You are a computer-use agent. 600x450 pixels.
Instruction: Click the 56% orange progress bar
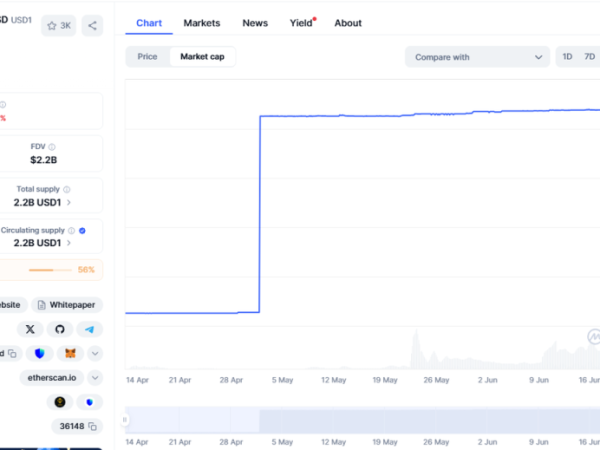50,270
